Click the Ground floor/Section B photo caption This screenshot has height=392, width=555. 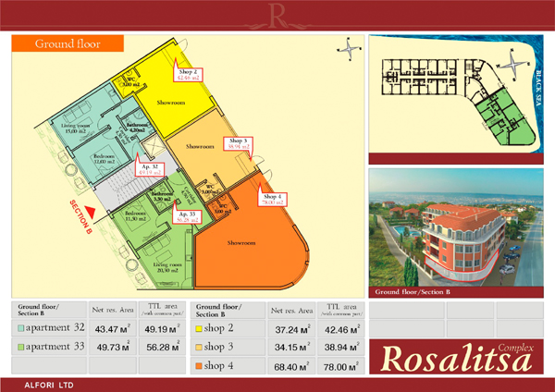pyautogui.click(x=413, y=292)
